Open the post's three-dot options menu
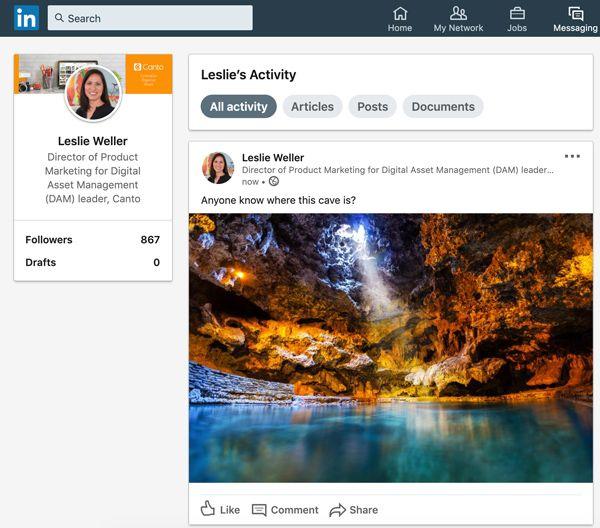Screen dimensions: 600x528 [572, 157]
